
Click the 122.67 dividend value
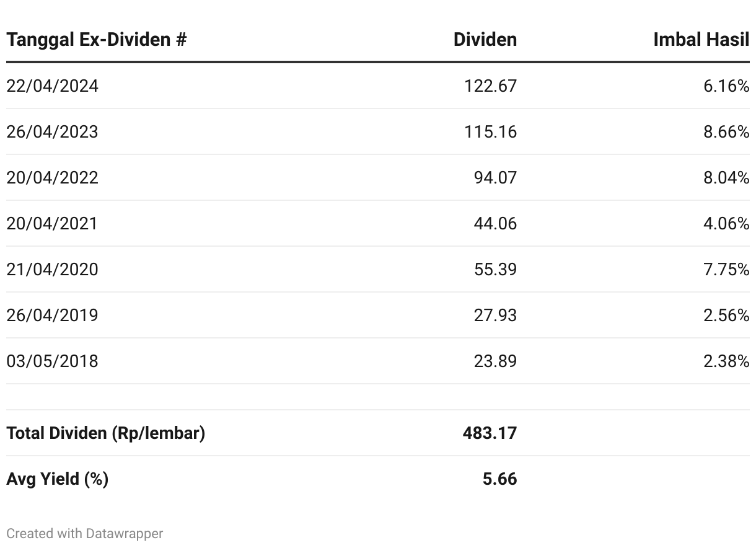click(x=490, y=86)
